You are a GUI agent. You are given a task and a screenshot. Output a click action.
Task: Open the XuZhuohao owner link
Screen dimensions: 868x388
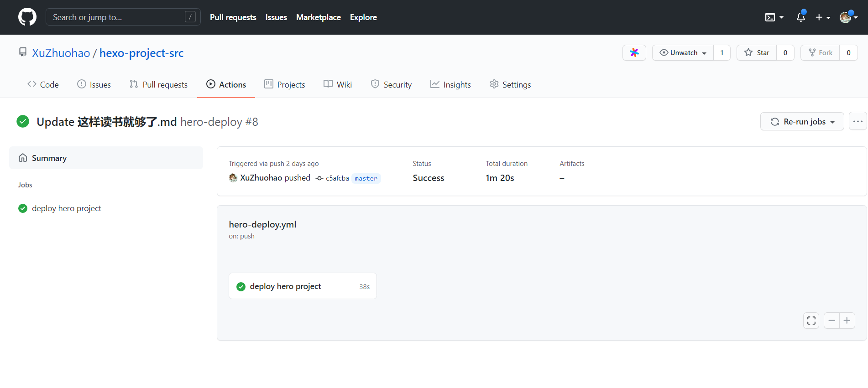[x=61, y=53]
